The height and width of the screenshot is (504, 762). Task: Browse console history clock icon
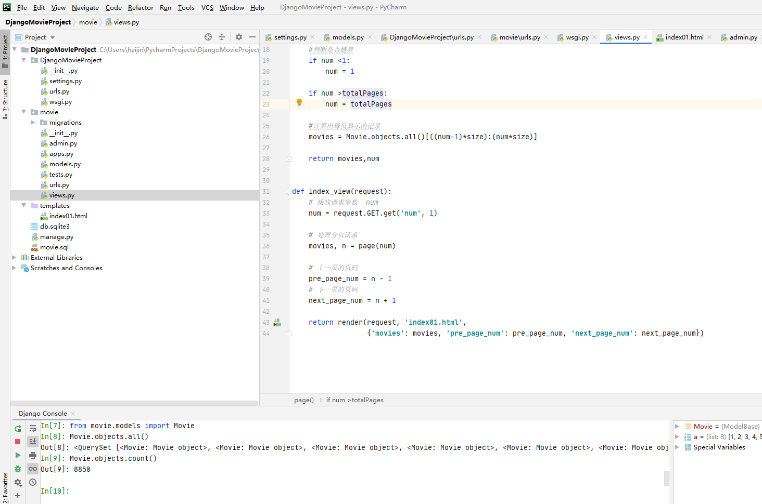pos(33,482)
